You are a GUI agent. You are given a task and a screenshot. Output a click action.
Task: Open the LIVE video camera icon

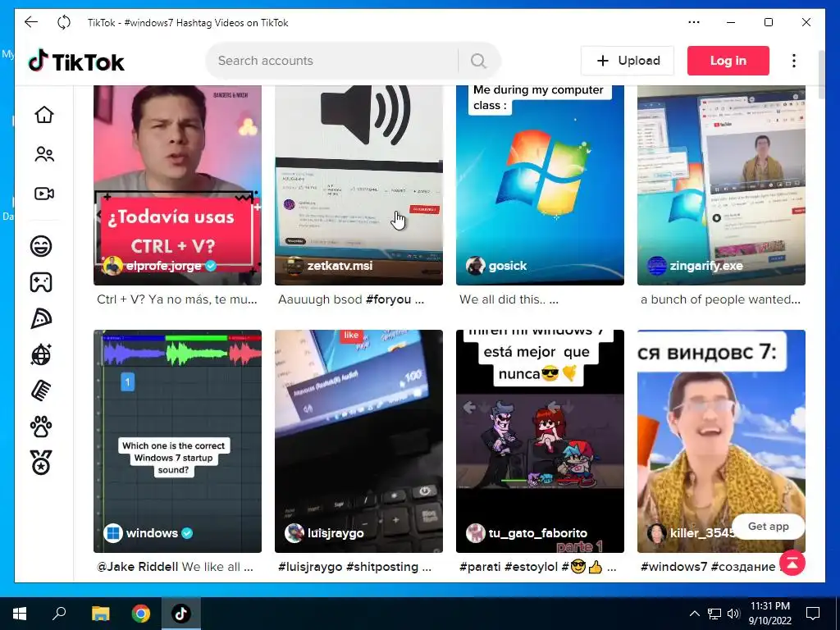(x=44, y=194)
